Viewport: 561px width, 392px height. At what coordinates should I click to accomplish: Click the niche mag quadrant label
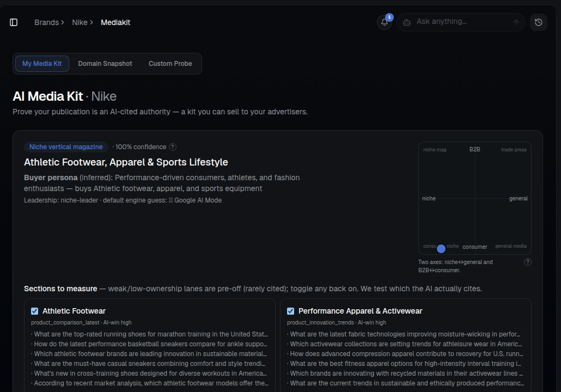pyautogui.click(x=435, y=150)
